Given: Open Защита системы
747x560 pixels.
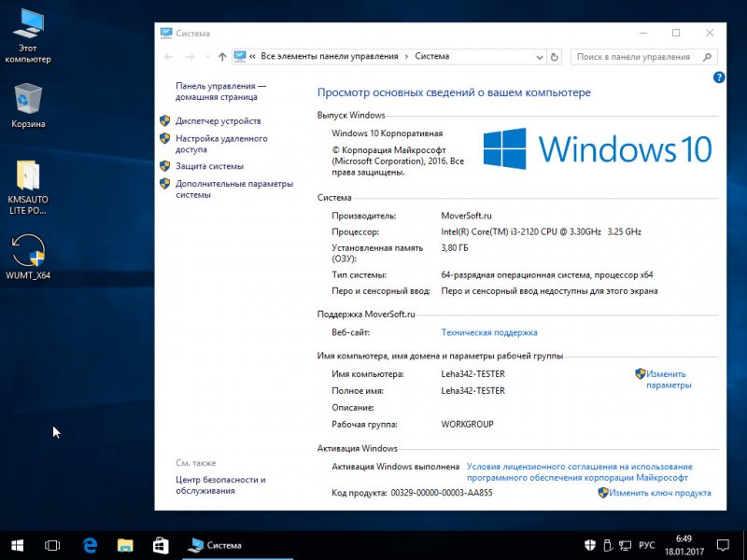Looking at the screenshot, I should click(x=209, y=166).
